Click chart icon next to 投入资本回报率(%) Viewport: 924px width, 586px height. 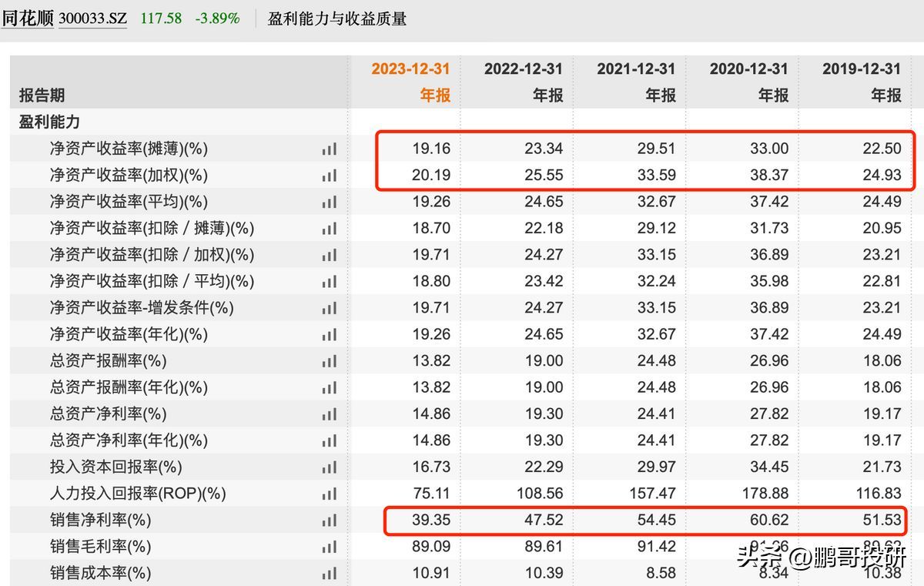[330, 467]
